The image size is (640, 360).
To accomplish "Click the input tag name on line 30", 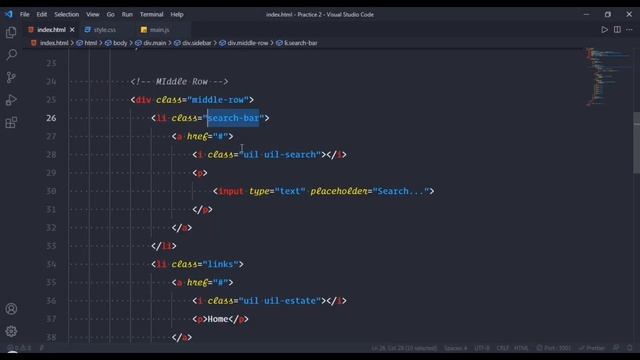I will [231, 191].
